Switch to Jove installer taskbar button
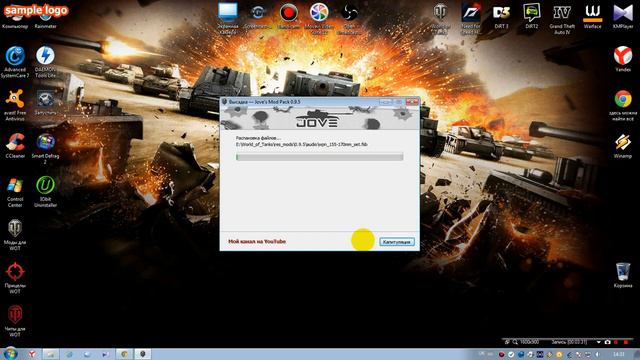Image resolution: width=640 pixels, height=360 pixels. (142, 354)
